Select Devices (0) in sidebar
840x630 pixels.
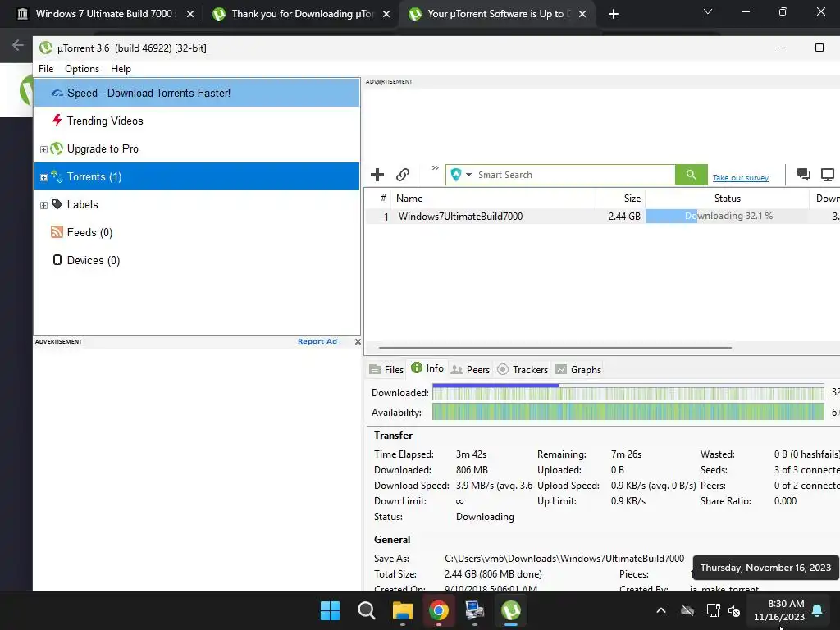197,260
